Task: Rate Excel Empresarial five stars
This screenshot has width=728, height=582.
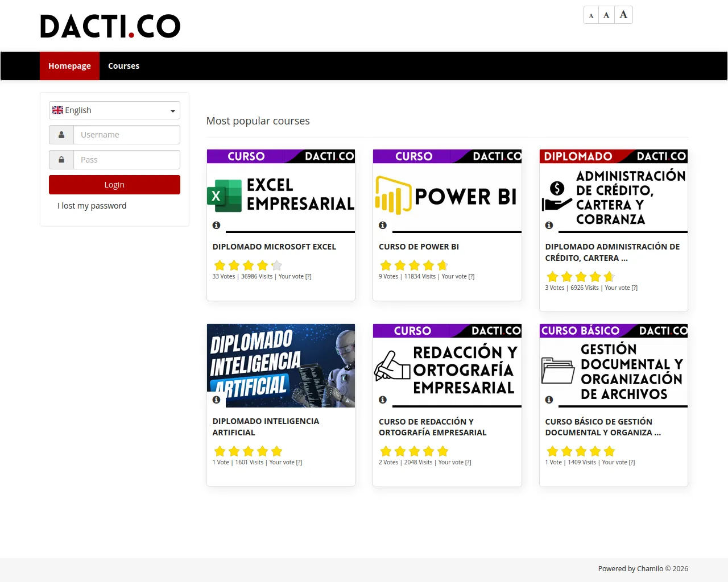Action: pyautogui.click(x=276, y=265)
